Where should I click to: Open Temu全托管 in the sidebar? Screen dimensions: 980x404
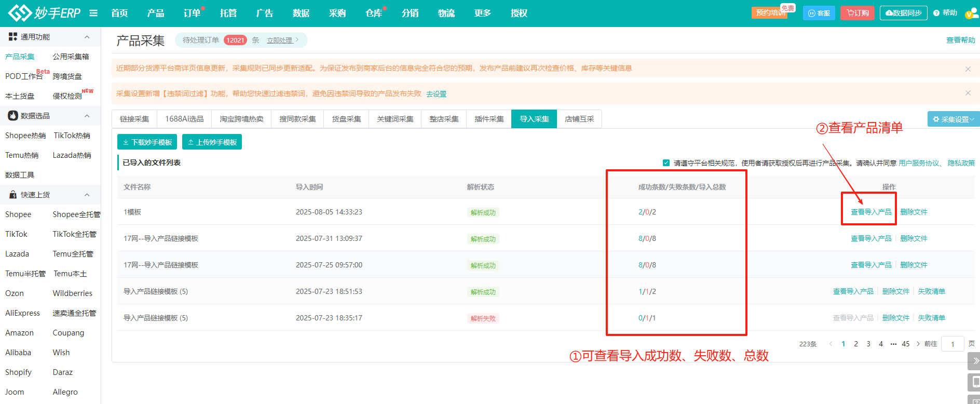(x=73, y=254)
